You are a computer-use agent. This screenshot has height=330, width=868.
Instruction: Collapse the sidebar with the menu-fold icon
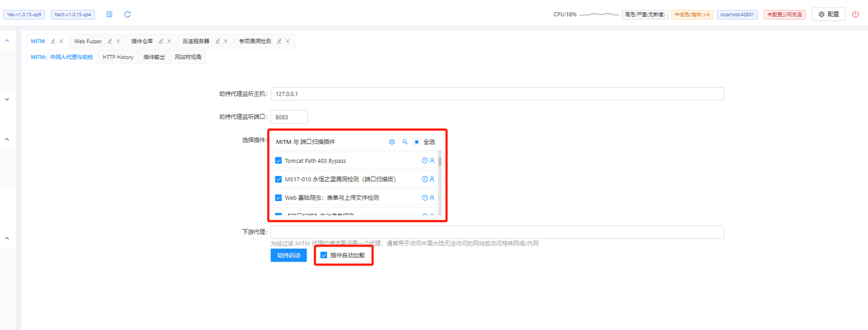point(109,14)
